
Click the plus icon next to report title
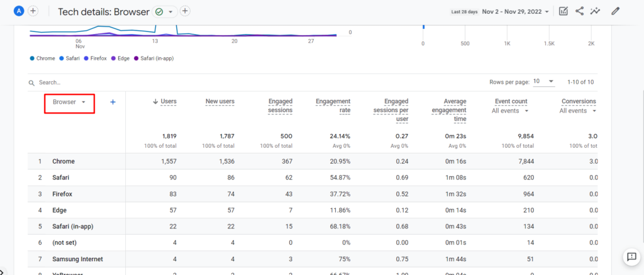pyautogui.click(x=186, y=11)
